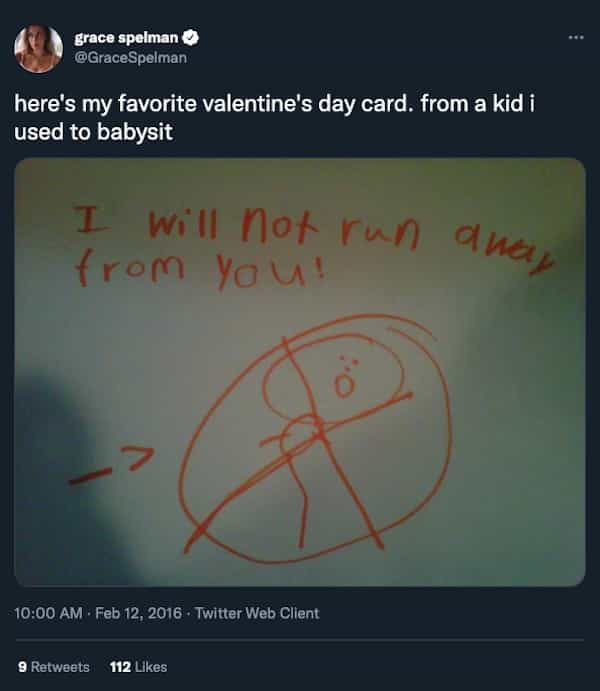
Task: Open the @GraceSpelman handle link
Action: point(130,58)
